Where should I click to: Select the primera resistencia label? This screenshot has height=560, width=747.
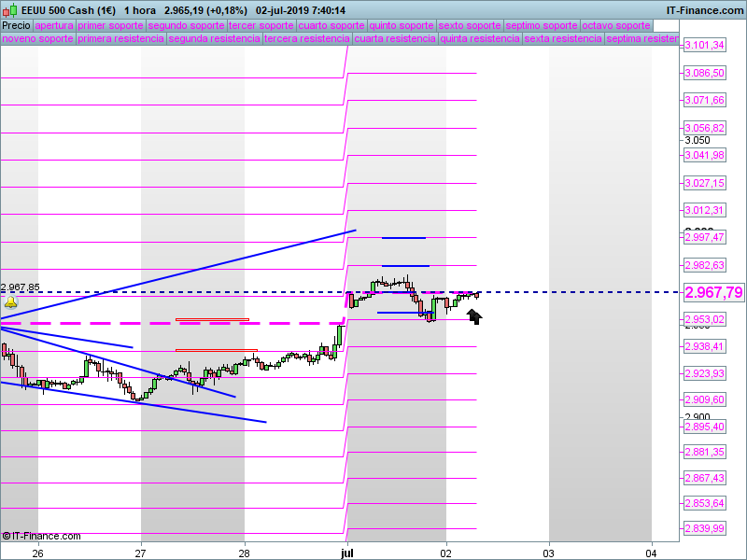click(120, 38)
